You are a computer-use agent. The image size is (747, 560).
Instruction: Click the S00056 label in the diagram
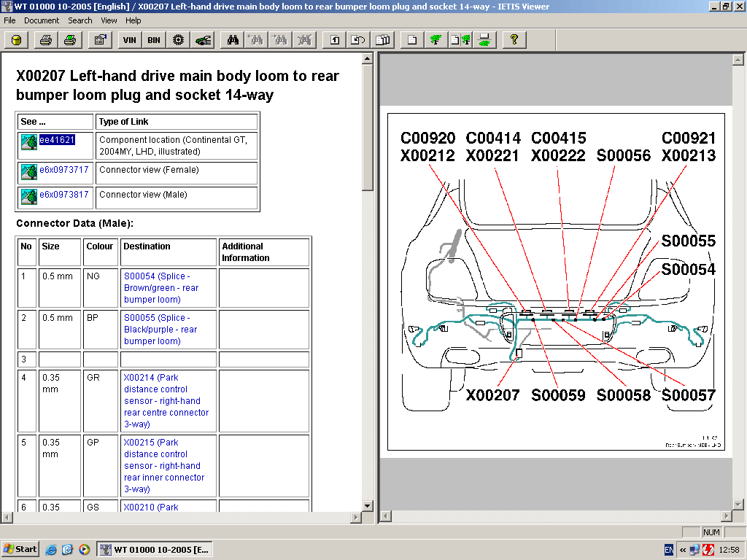click(x=623, y=155)
